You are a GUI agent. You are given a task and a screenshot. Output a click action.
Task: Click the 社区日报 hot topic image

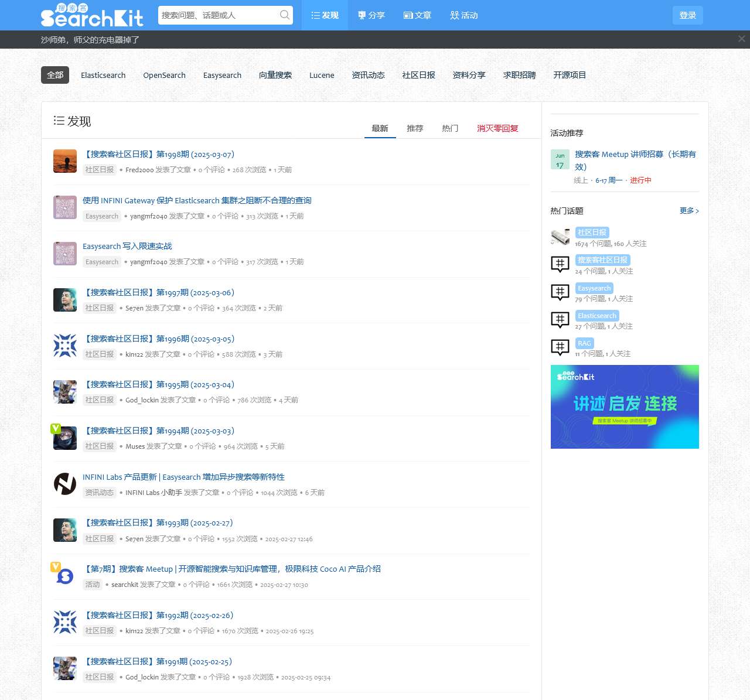coord(560,237)
